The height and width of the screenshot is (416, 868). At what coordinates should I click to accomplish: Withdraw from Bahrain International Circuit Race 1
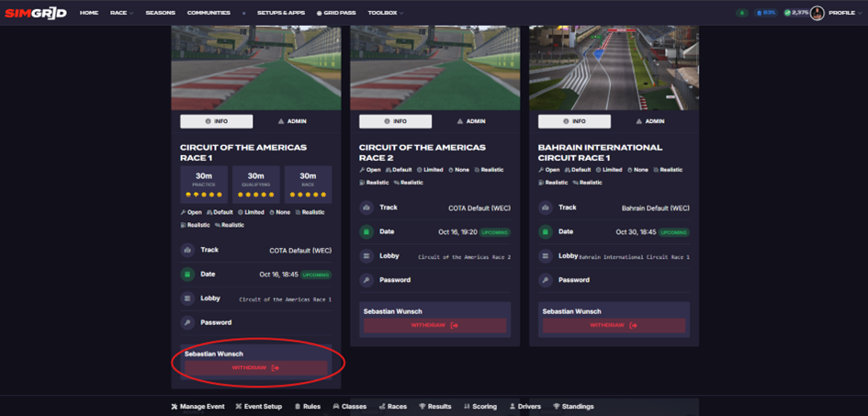(614, 325)
